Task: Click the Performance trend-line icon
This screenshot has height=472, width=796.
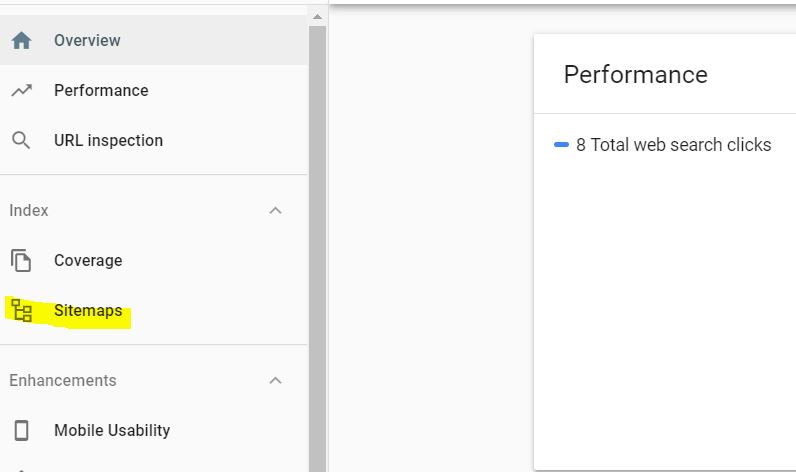Action: pos(21,91)
